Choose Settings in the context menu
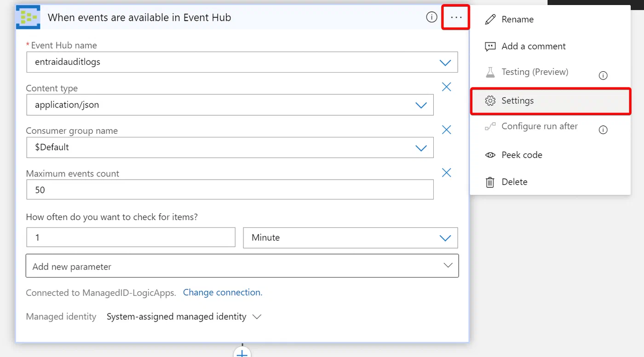This screenshot has height=357, width=644. coord(550,101)
